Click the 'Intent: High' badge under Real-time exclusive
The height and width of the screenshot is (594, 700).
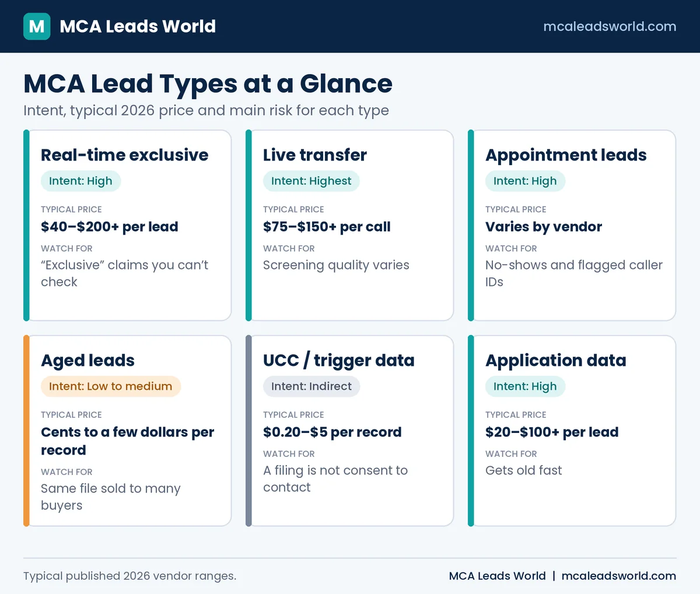point(80,181)
